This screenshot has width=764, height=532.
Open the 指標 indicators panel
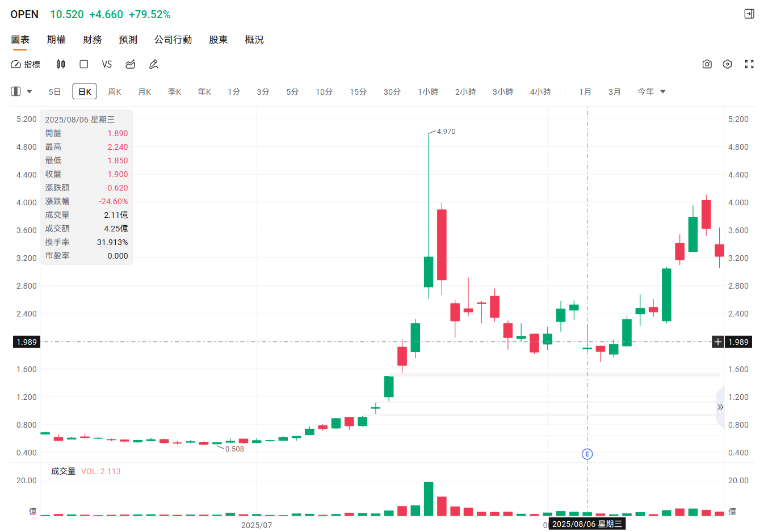click(26, 65)
